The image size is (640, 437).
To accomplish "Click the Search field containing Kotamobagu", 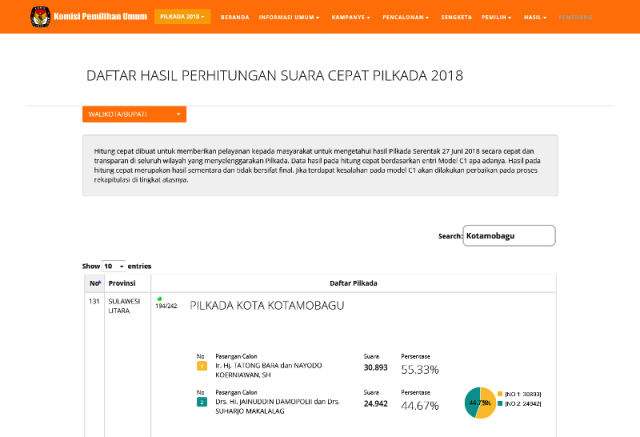I will 509,236.
